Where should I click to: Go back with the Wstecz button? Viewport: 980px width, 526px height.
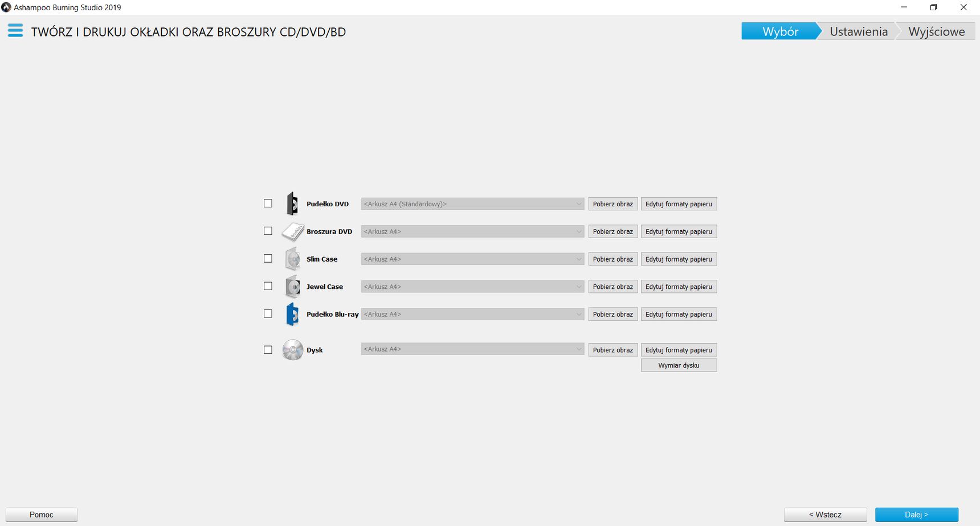(826, 515)
